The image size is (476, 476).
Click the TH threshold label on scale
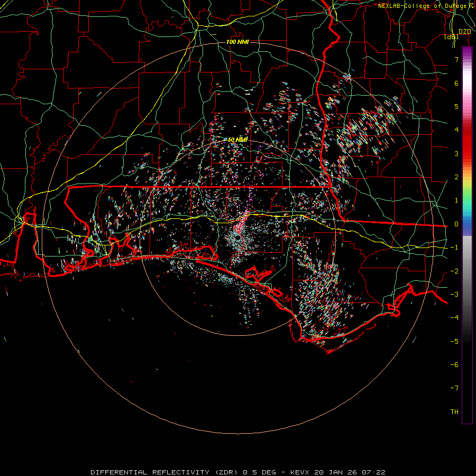click(454, 412)
